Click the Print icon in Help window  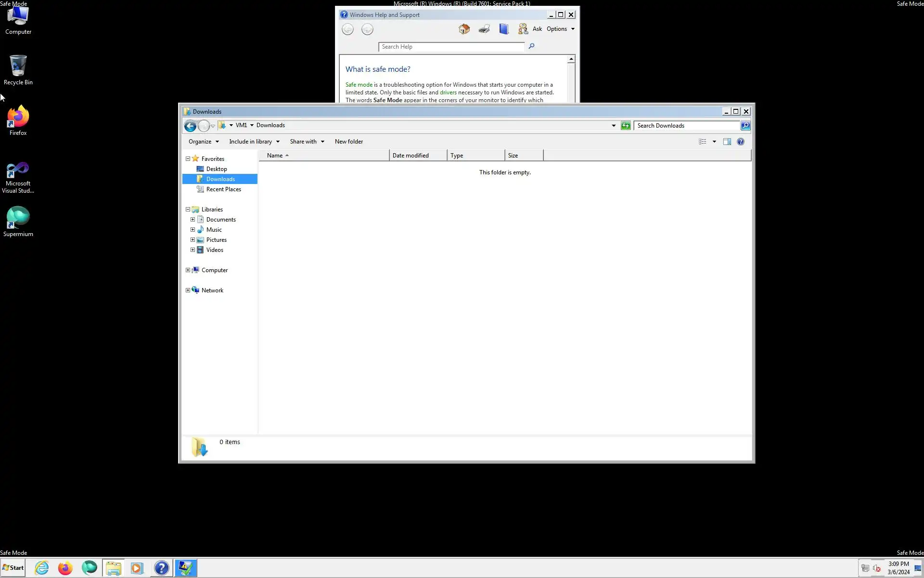tap(484, 29)
